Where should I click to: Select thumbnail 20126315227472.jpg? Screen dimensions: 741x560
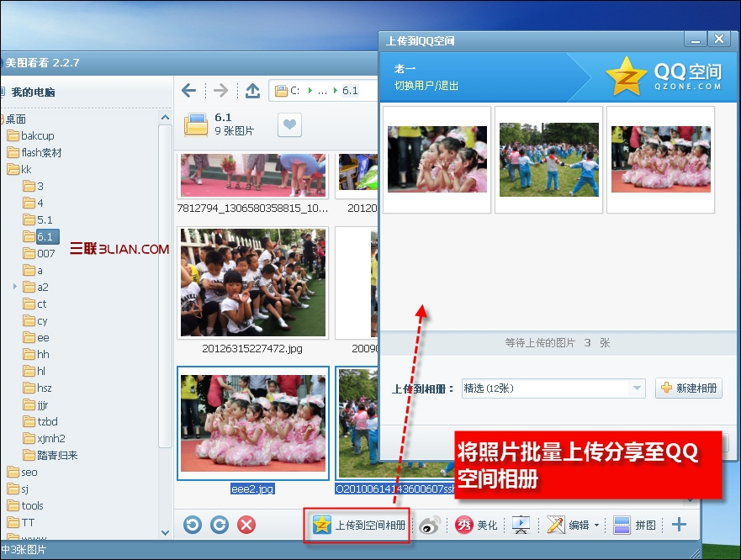coord(253,283)
